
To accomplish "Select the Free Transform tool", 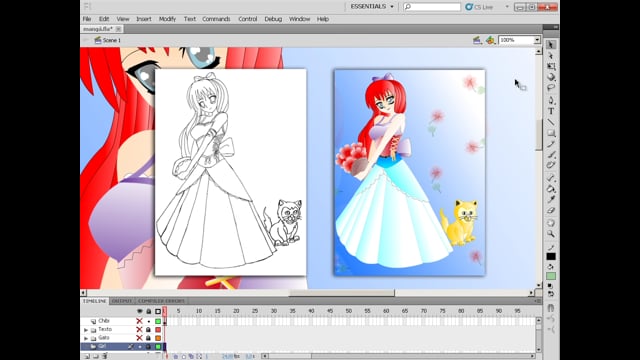I will coord(551,66).
